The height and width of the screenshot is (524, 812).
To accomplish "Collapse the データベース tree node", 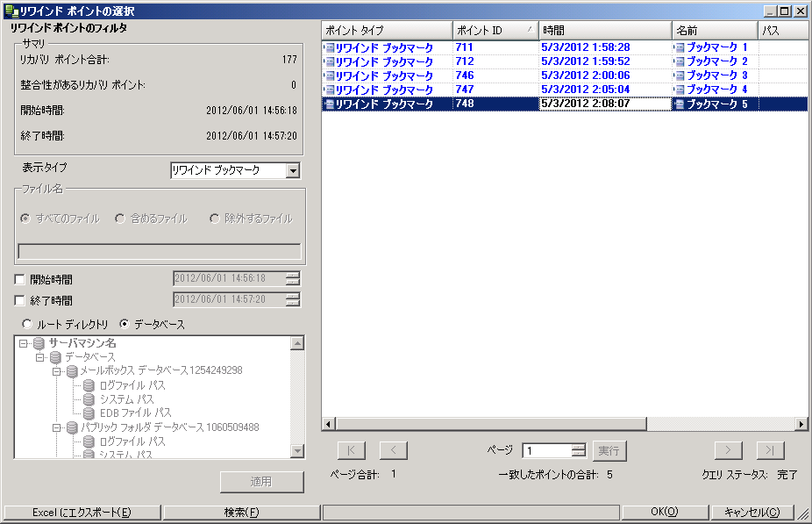I will click(39, 357).
